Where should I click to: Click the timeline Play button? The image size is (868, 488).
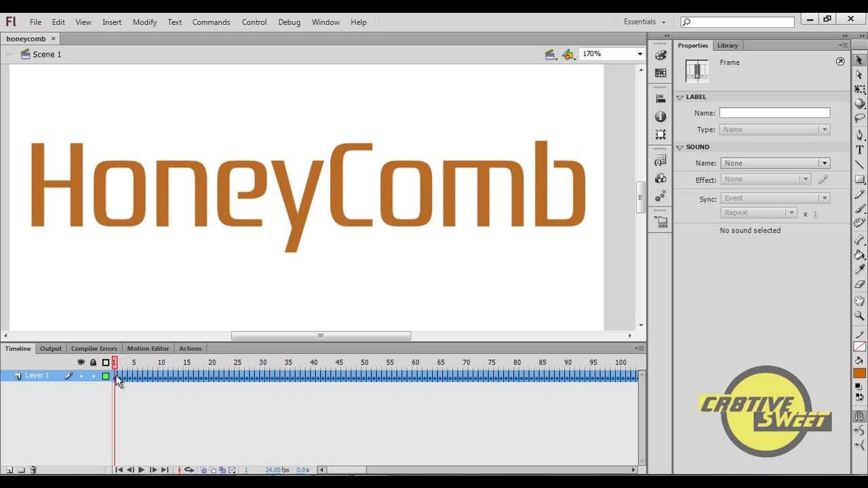[141, 470]
